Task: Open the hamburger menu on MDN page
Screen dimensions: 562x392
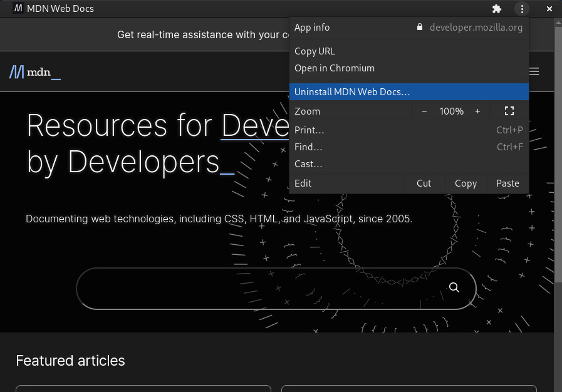Action: pyautogui.click(x=534, y=71)
